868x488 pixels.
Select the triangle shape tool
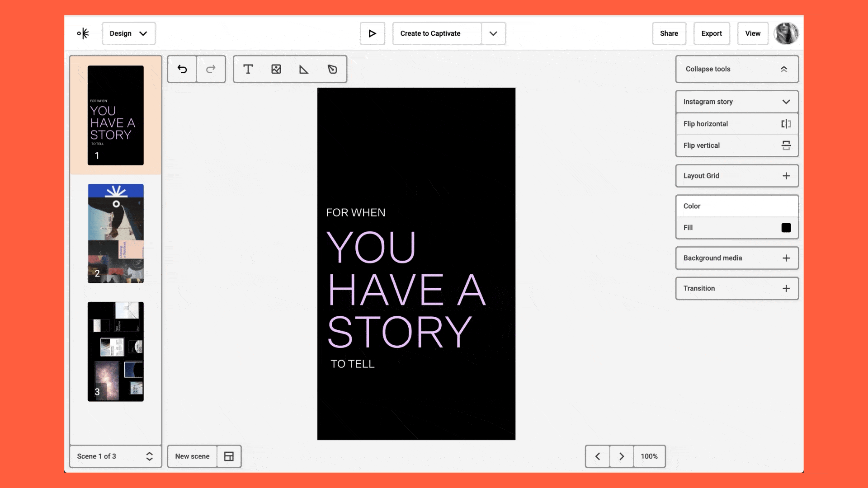pyautogui.click(x=304, y=69)
